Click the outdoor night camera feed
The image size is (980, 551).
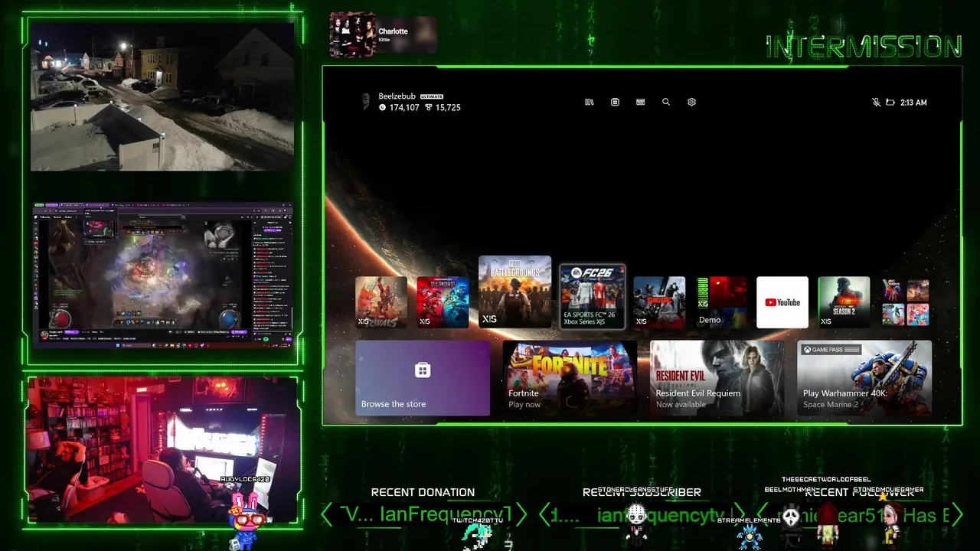pyautogui.click(x=162, y=96)
